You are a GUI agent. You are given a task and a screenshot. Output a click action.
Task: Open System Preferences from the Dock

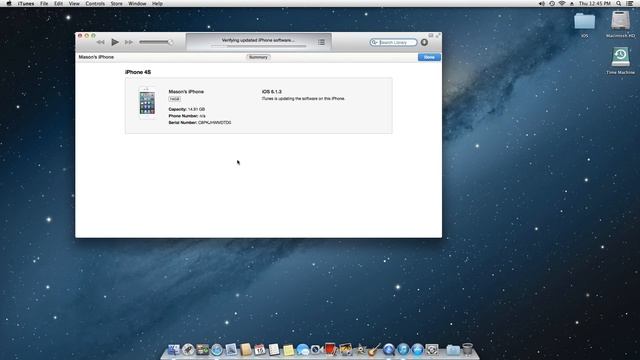[x=431, y=349]
